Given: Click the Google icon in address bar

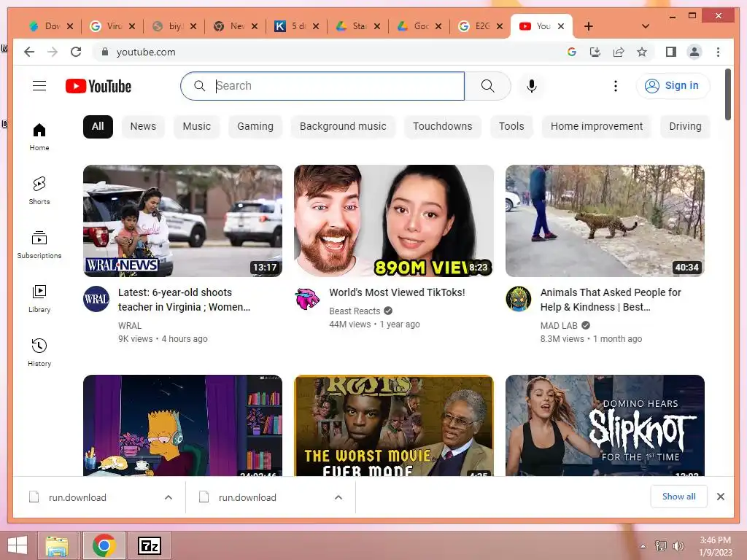Looking at the screenshot, I should pos(572,52).
